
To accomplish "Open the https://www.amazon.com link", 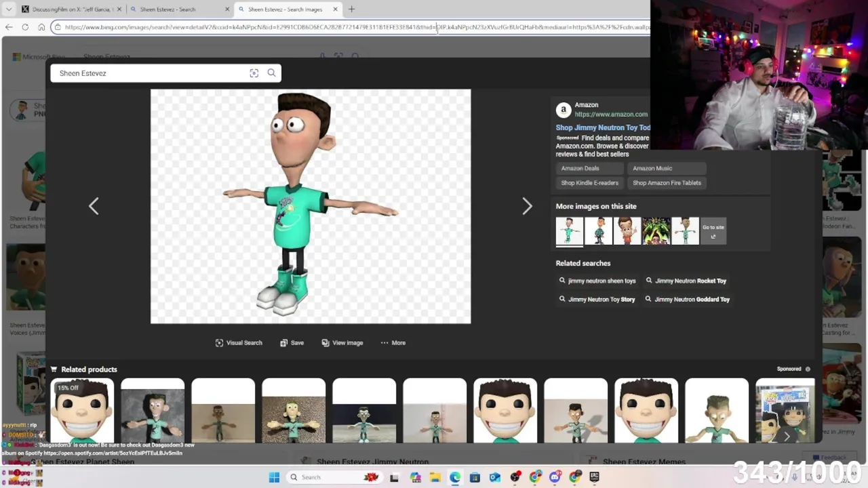I will [x=611, y=115].
